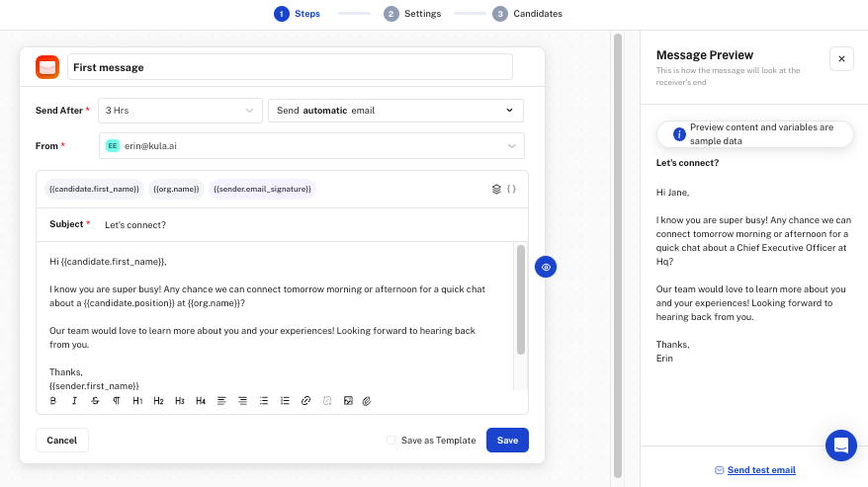Apply italic formatting to the message
The width and height of the screenshot is (868, 487).
pyautogui.click(x=74, y=401)
